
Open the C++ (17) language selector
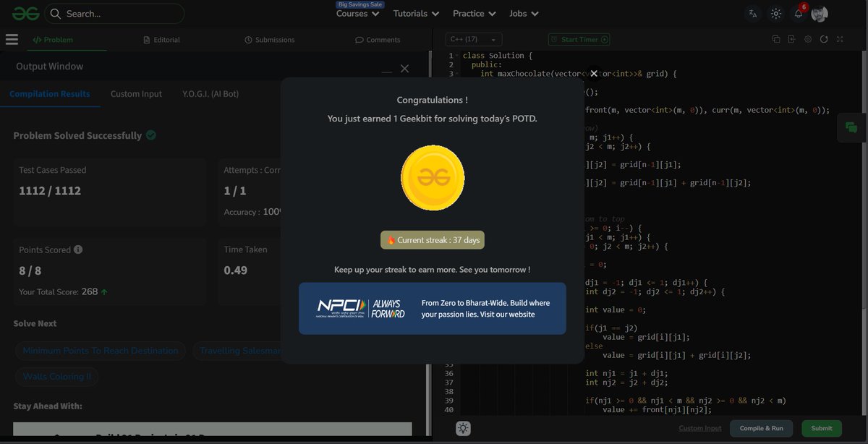(474, 39)
